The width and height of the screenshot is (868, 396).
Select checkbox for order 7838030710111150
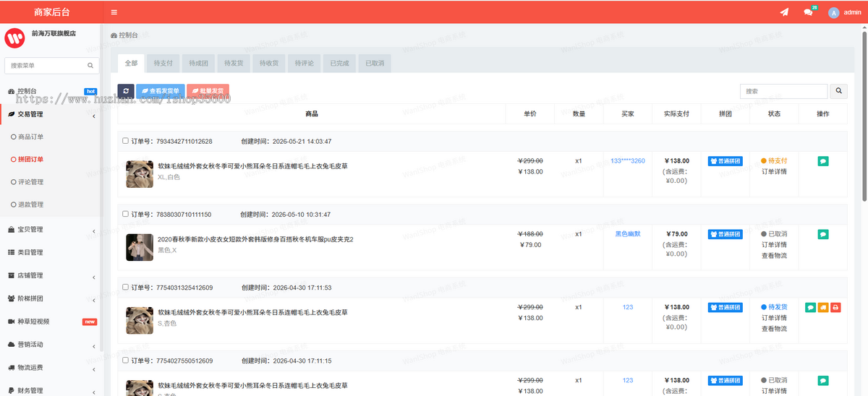pyautogui.click(x=126, y=215)
